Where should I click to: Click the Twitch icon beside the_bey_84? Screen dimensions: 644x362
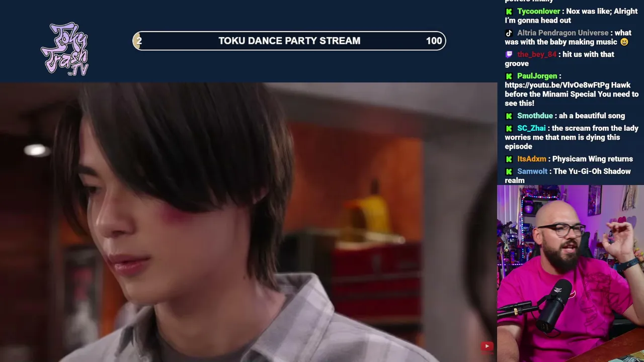[x=509, y=55]
